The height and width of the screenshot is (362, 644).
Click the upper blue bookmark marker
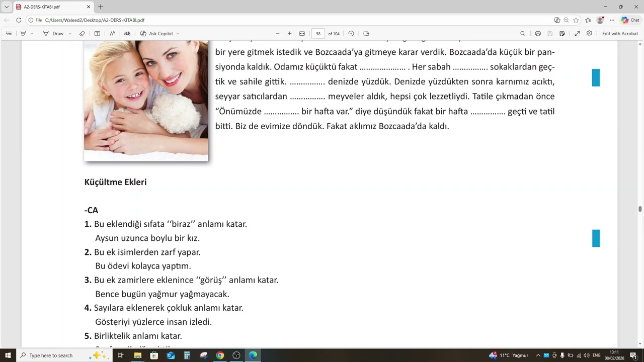click(x=596, y=77)
